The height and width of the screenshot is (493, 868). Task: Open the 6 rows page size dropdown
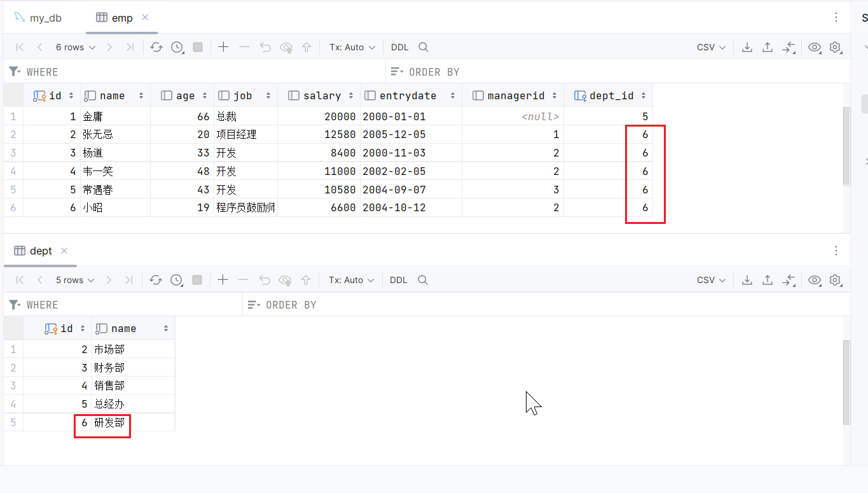76,47
